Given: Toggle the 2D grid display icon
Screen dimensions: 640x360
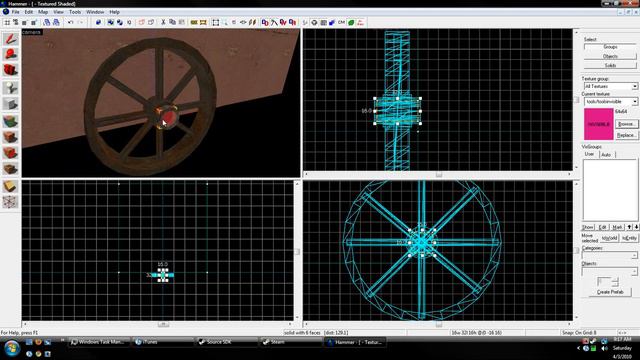Looking at the screenshot, I should (x=7, y=22).
